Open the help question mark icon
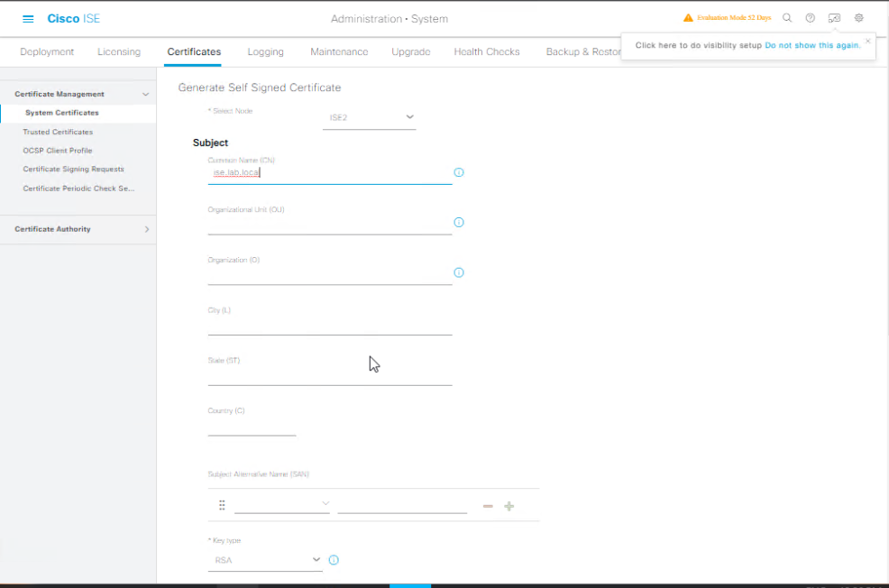The height and width of the screenshot is (588, 889). [x=811, y=17]
